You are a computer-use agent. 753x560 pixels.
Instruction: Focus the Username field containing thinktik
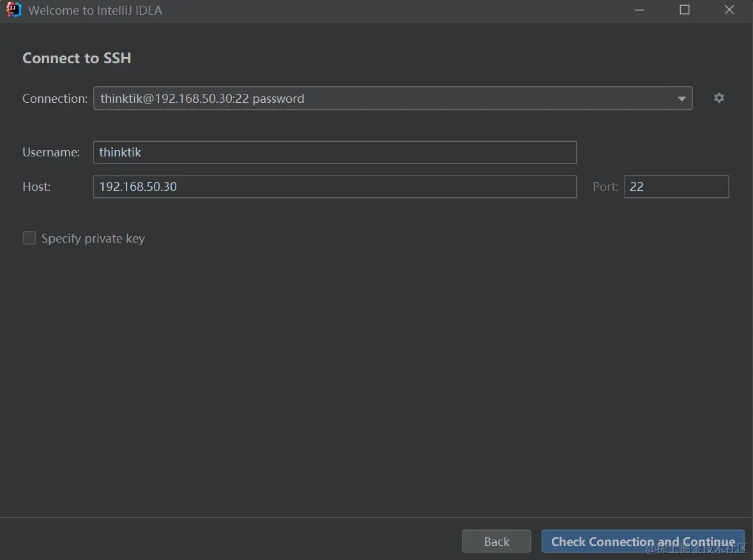[335, 152]
